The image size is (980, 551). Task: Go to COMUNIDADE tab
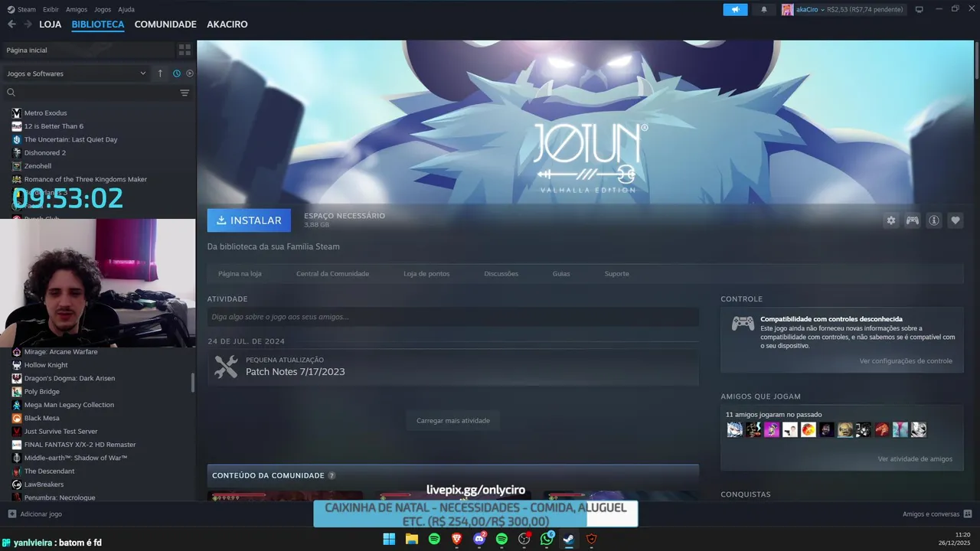pyautogui.click(x=165, y=24)
